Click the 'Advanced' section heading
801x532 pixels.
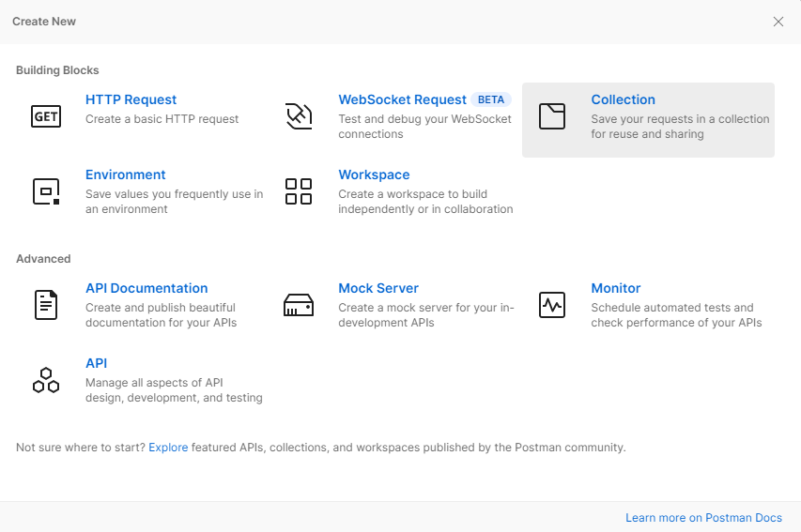[43, 259]
